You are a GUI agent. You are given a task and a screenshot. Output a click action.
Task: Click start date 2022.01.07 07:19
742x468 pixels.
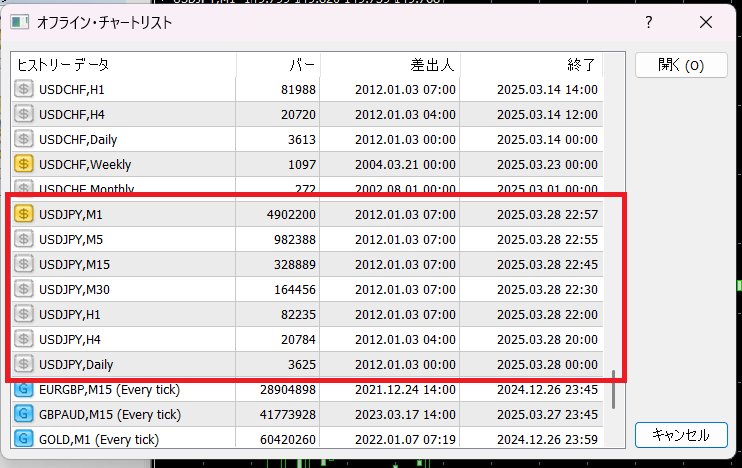[x=406, y=440]
